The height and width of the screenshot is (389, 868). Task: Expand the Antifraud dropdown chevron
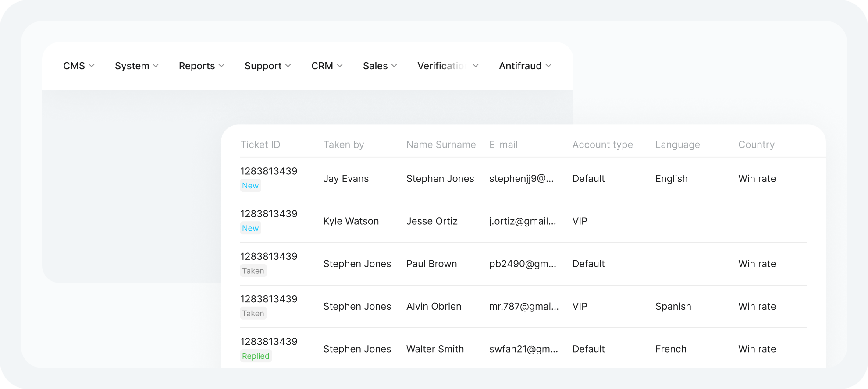(x=548, y=66)
